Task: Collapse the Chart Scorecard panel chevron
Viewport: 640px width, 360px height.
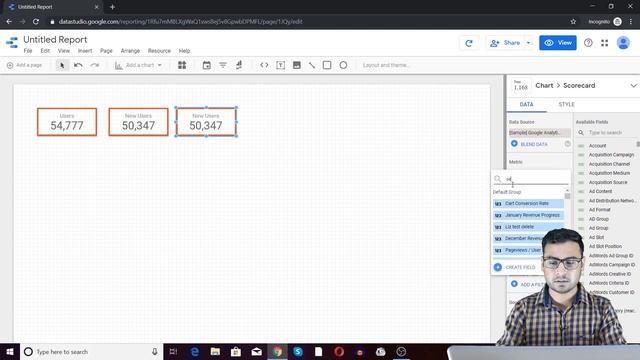Action: [633, 86]
